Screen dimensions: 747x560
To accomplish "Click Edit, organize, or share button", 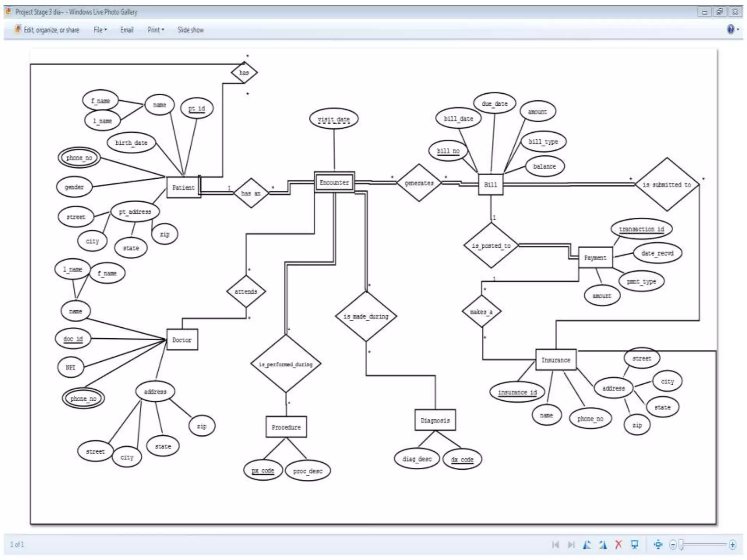I will (x=47, y=30).
